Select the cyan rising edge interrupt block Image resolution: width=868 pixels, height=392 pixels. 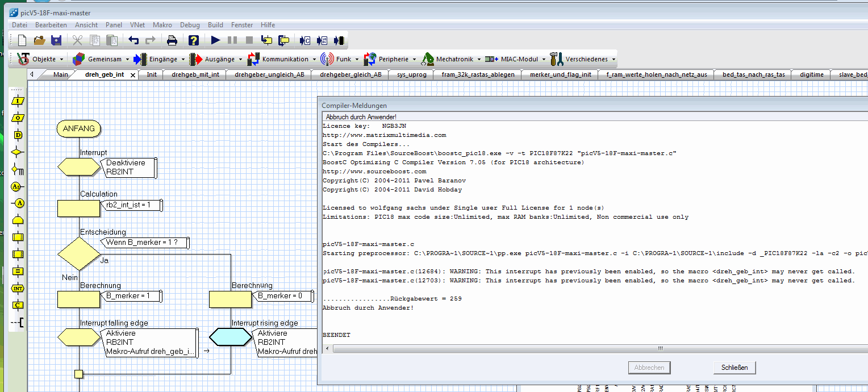(x=229, y=337)
